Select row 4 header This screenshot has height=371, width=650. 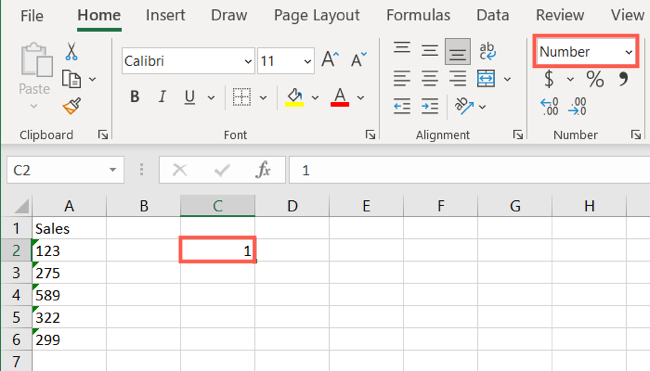16,295
